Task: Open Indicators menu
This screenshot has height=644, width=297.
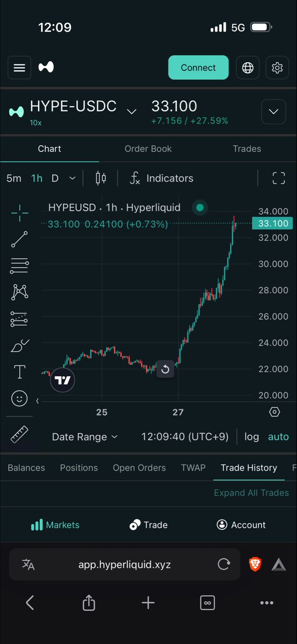Action: click(162, 178)
